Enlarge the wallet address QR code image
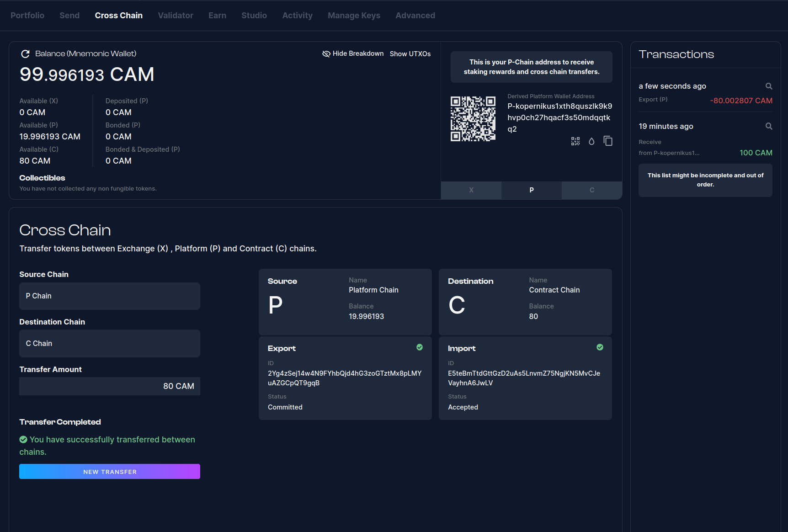Screen dimensions: 788x532 [473, 119]
